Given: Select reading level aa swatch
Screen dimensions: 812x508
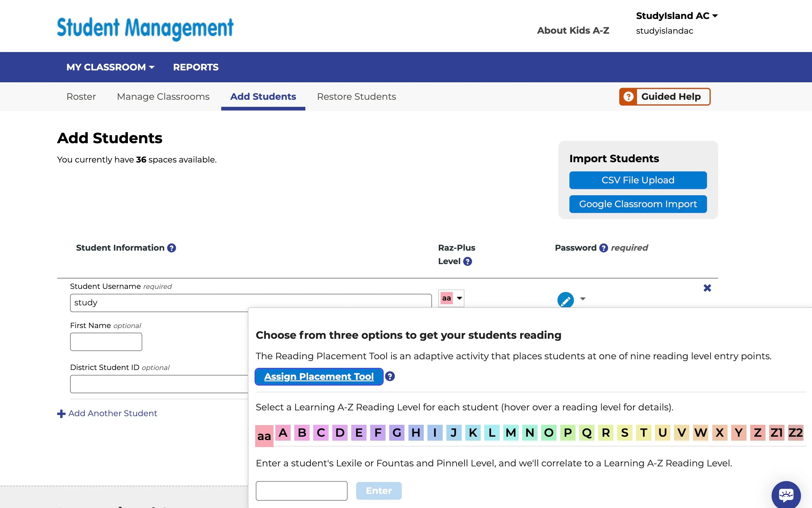Looking at the screenshot, I should pos(264,436).
